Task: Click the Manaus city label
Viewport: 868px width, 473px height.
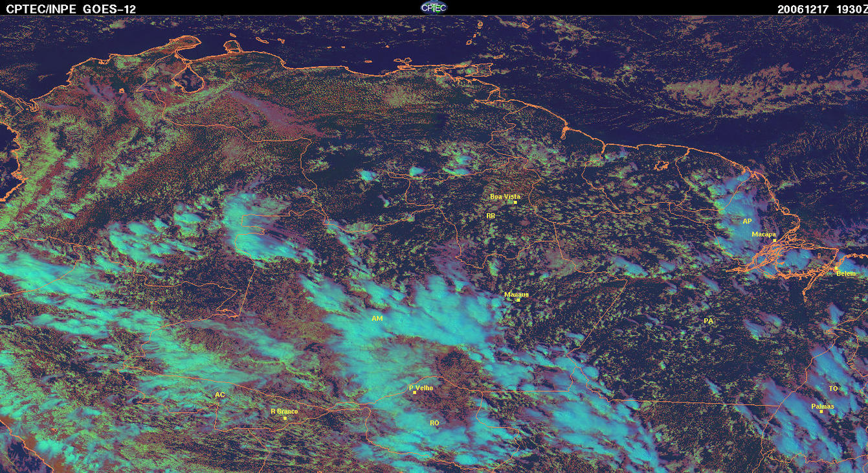Action: (x=517, y=294)
